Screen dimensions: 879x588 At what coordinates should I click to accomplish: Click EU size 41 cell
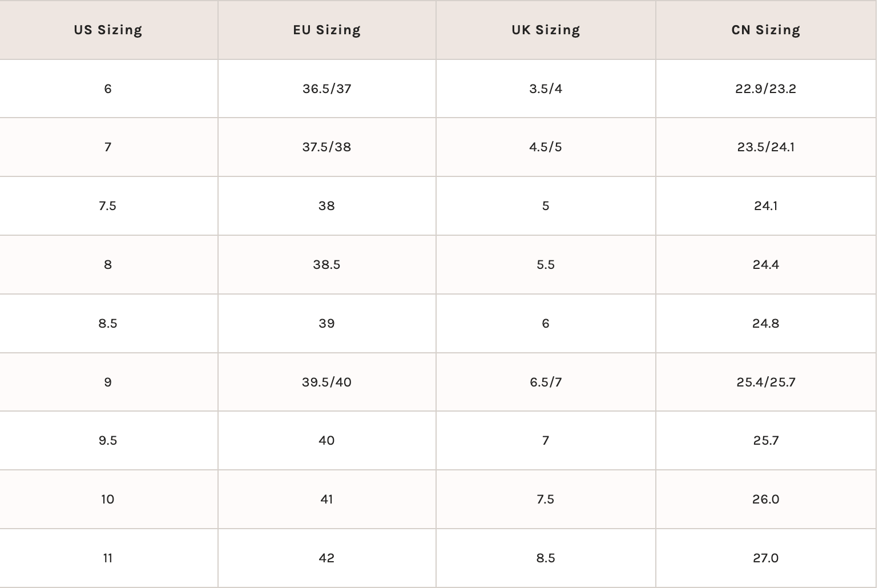pyautogui.click(x=326, y=500)
